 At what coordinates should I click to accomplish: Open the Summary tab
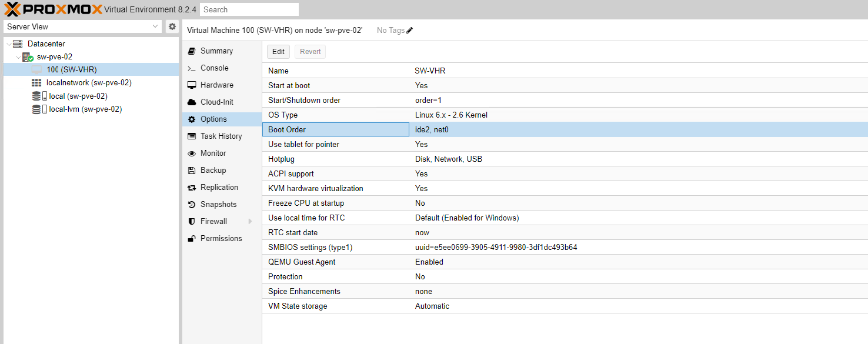point(222,51)
